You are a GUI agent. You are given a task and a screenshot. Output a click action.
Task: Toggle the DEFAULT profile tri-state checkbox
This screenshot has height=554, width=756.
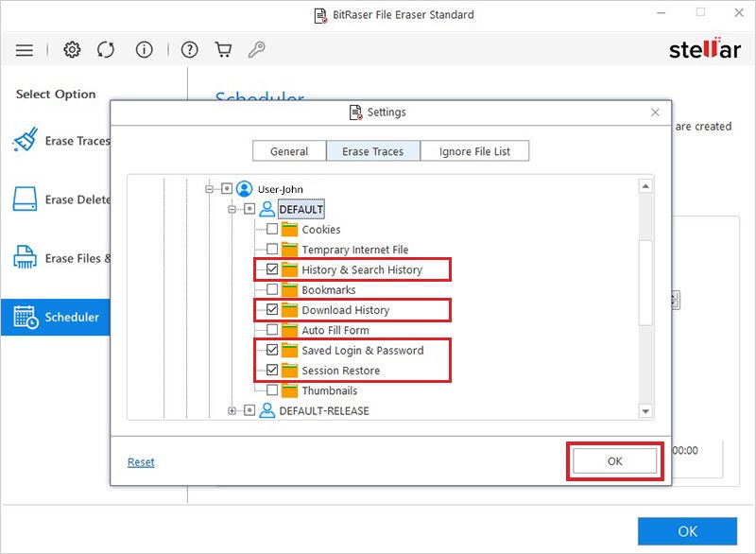tap(249, 209)
